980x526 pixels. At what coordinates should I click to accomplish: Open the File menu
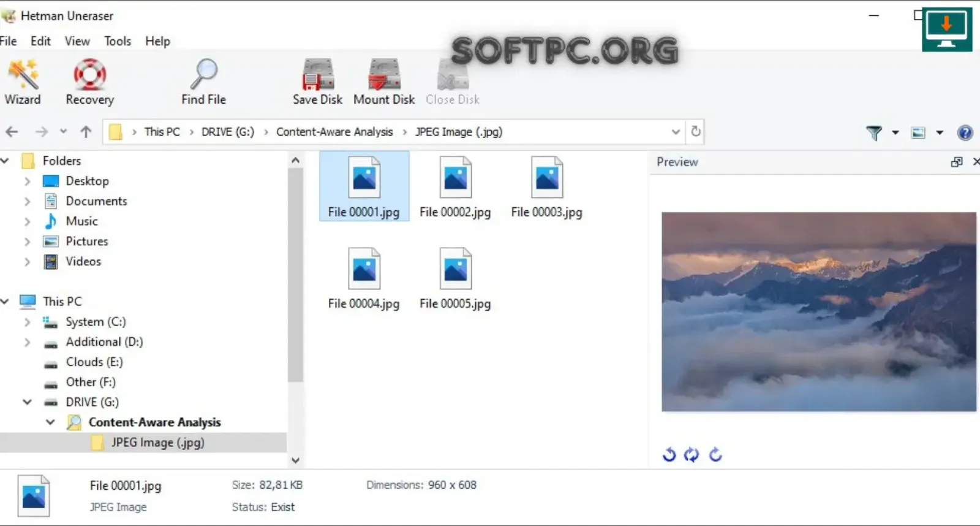(9, 41)
